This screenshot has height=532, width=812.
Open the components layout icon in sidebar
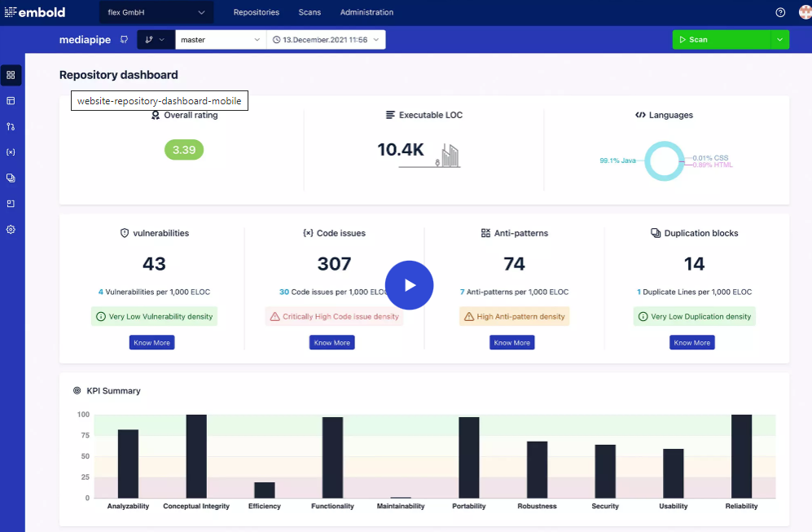click(x=11, y=101)
